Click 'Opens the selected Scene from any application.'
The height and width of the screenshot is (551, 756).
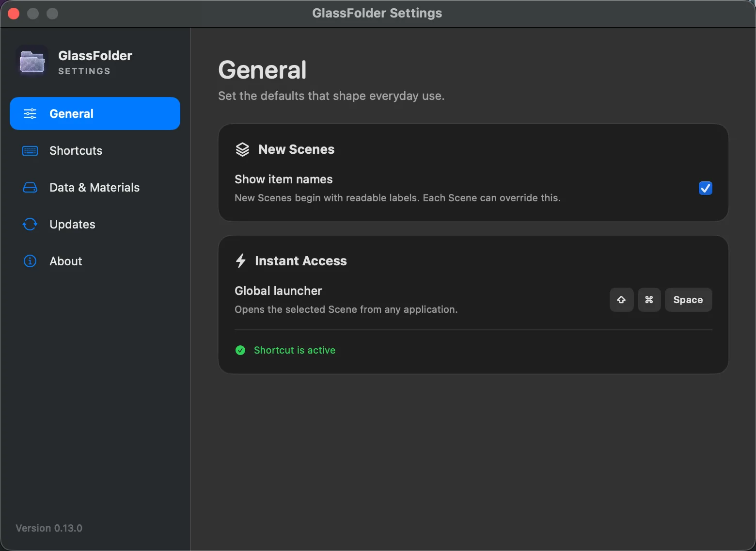click(x=346, y=309)
